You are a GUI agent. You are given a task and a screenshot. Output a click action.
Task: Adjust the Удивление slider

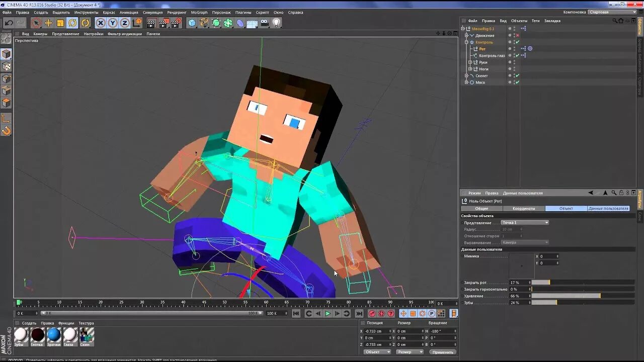pos(583,296)
